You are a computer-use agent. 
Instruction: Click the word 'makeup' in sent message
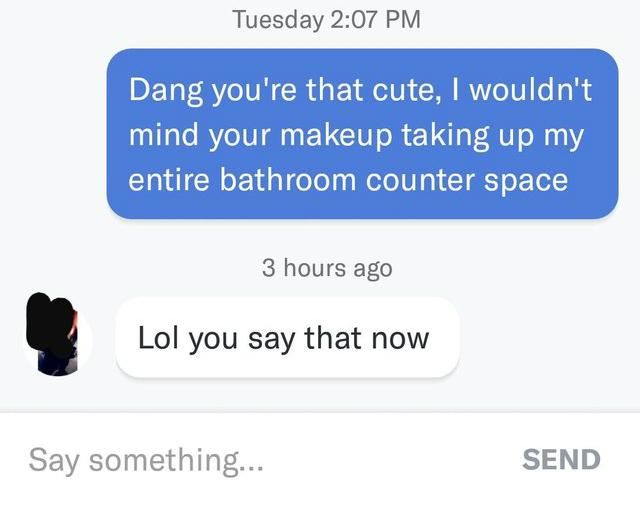(336, 135)
